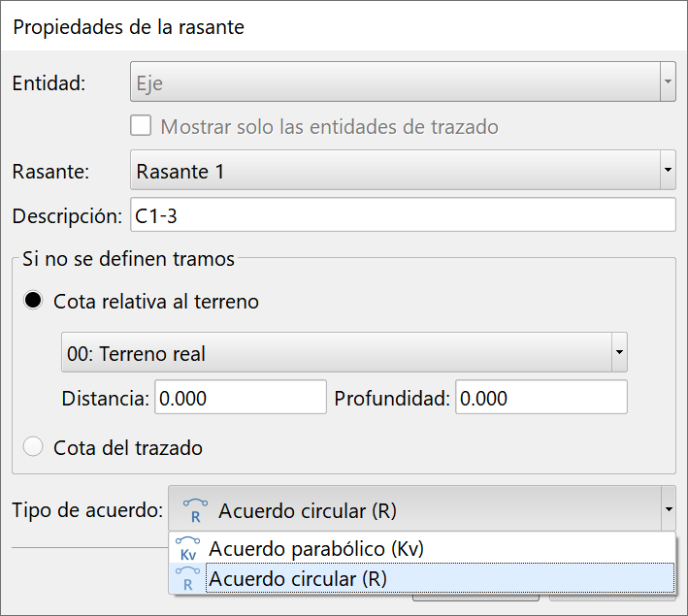
Task: Select 'Cota relativa al terreno' radio button
Action: click(33, 301)
